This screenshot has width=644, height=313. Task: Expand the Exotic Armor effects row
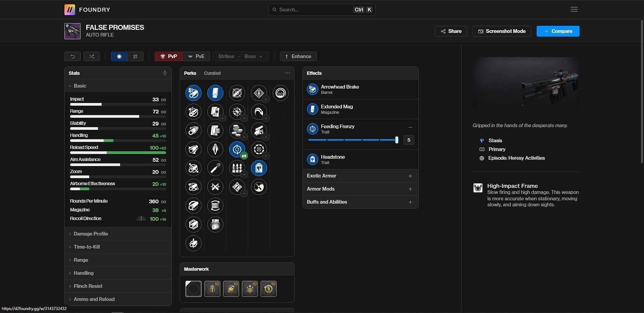pyautogui.click(x=360, y=176)
